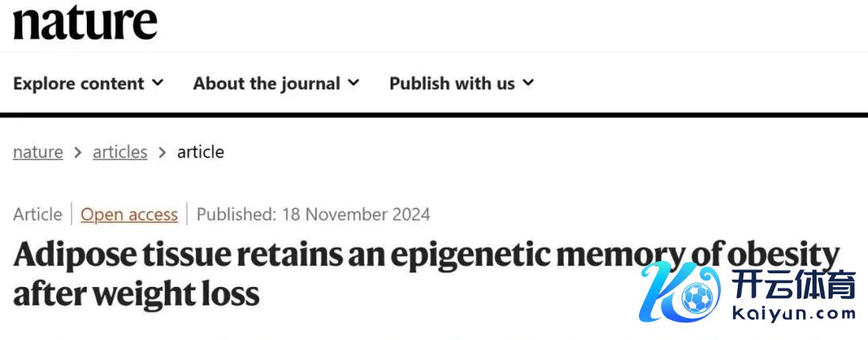This screenshot has height=340, width=868.
Task: Click the Published 18 November 2024 date
Action: (313, 215)
